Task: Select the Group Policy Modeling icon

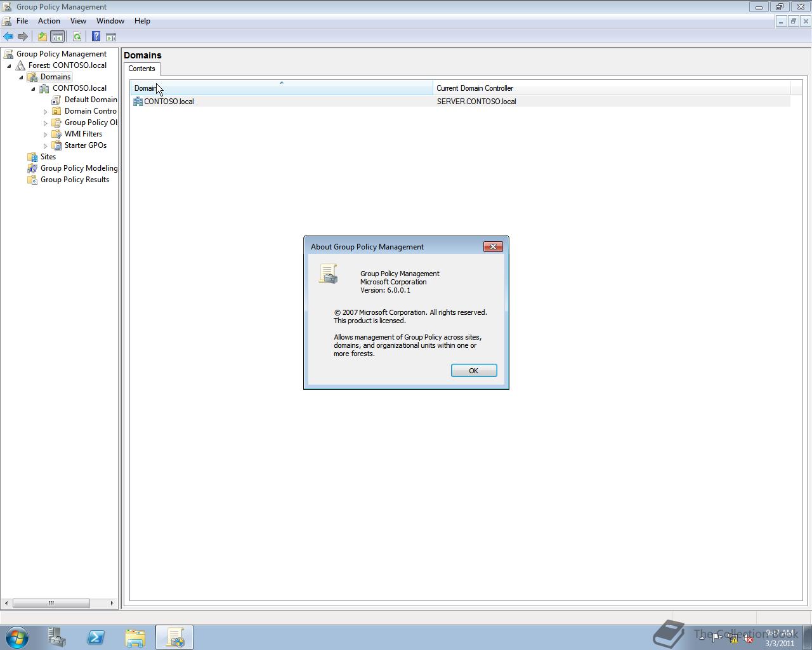Action: (x=32, y=168)
